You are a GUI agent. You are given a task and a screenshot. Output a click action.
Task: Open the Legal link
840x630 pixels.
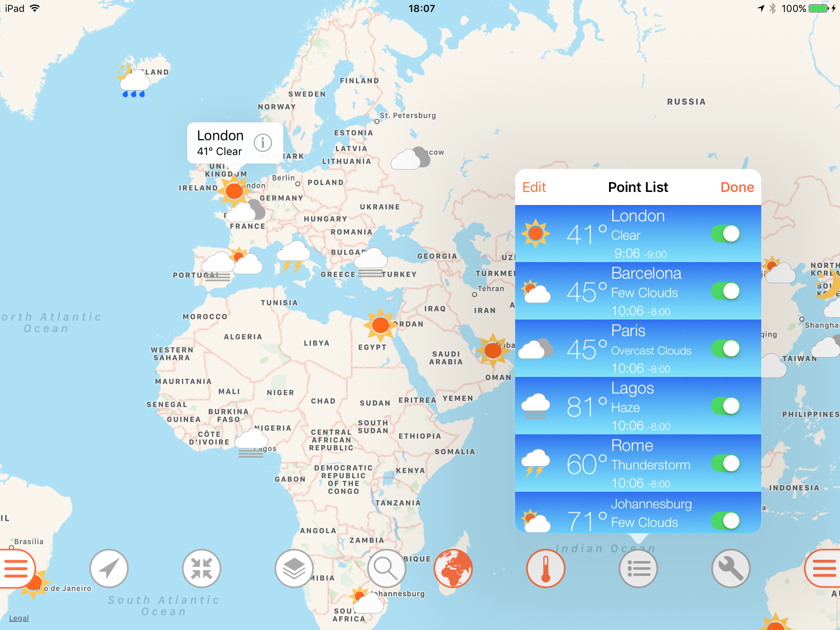click(x=19, y=618)
